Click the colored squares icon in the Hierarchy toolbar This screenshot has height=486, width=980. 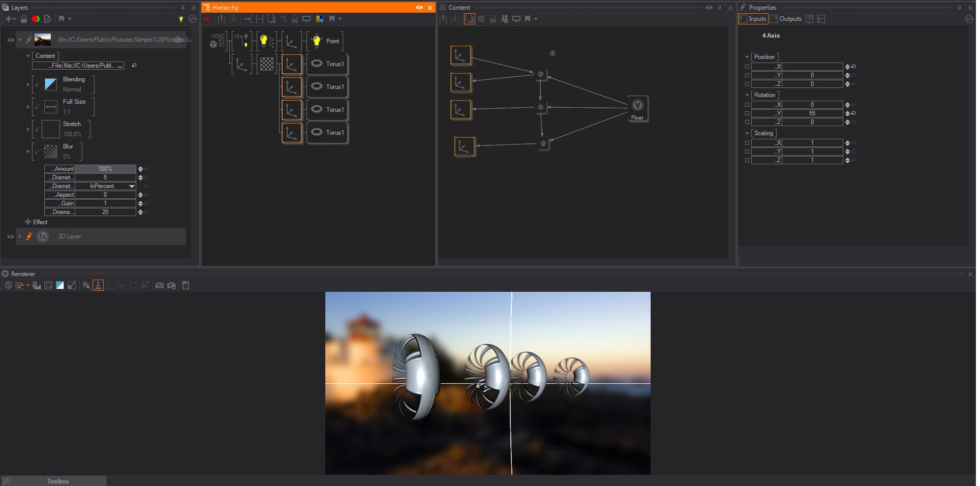point(320,19)
